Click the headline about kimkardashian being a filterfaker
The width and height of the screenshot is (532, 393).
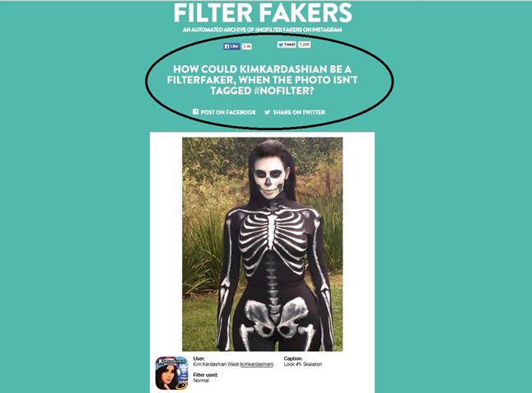pos(262,80)
